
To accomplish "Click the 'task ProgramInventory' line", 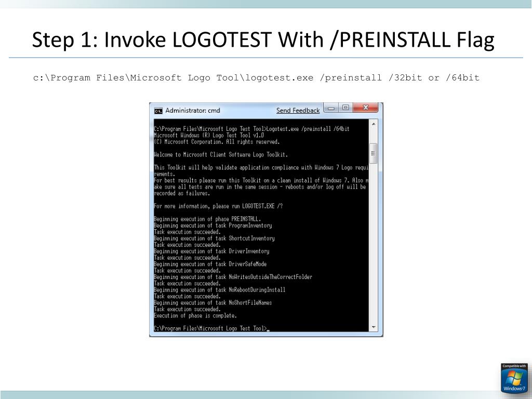I will 212,225.
